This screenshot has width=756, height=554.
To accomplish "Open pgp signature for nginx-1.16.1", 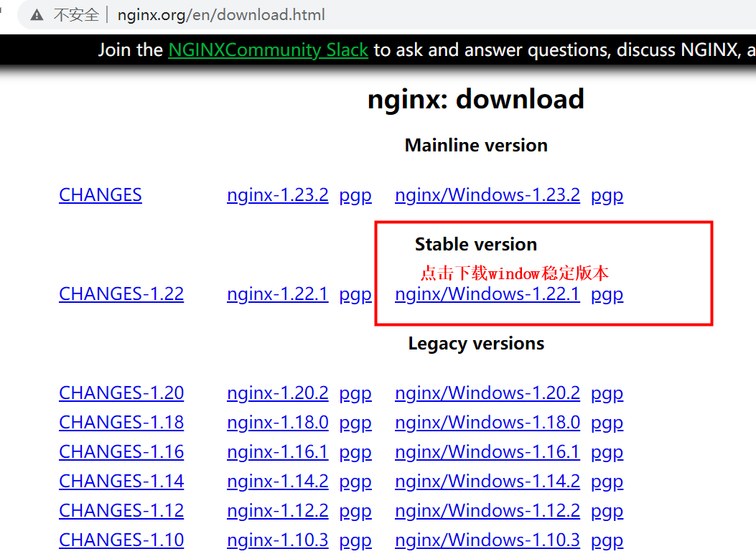I will tap(355, 453).
